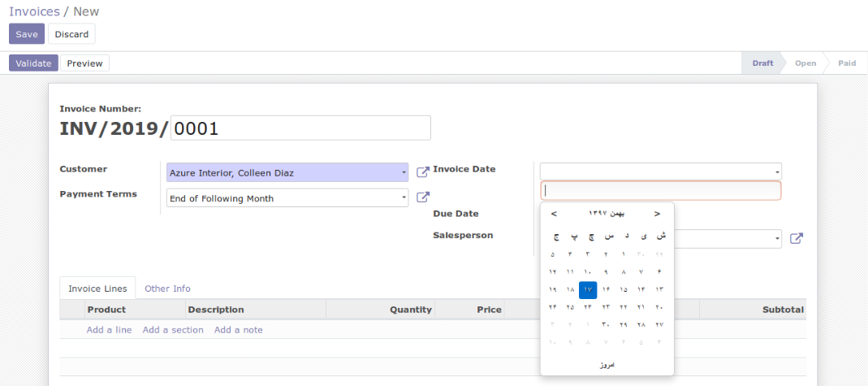
Task: Go to previous month in calendar
Action: tap(554, 214)
